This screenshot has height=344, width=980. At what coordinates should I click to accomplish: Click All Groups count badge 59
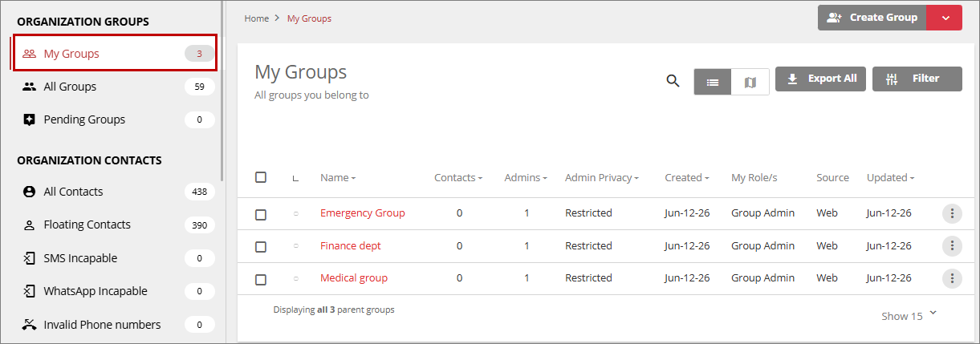(200, 87)
